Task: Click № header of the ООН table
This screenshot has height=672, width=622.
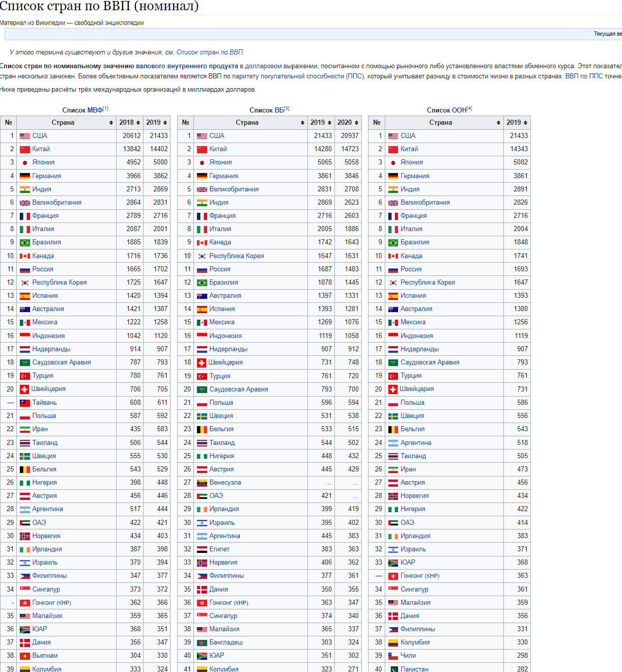Action: click(377, 123)
